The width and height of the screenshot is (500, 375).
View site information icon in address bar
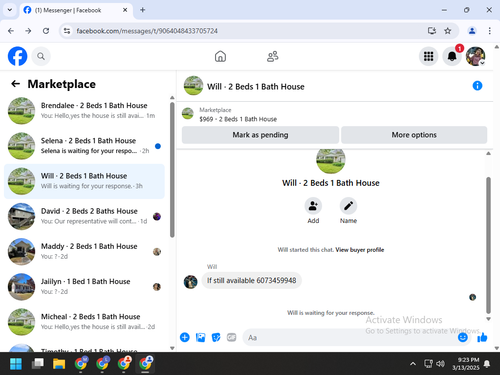coord(67,31)
